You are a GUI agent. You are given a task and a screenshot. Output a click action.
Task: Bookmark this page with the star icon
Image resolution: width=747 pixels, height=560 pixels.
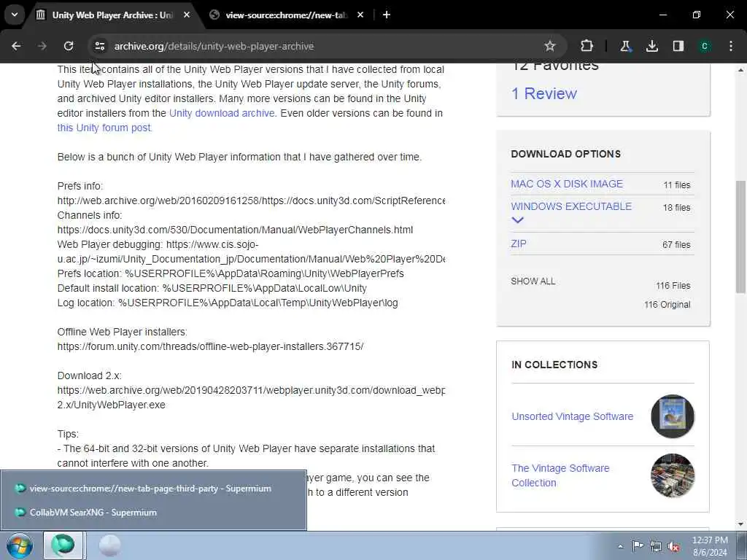(550, 46)
